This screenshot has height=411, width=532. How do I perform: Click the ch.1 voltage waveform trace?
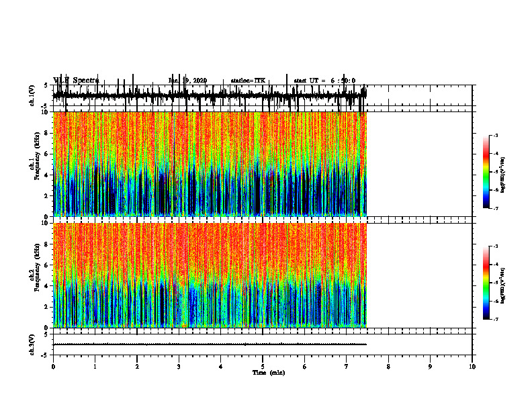click(x=210, y=95)
